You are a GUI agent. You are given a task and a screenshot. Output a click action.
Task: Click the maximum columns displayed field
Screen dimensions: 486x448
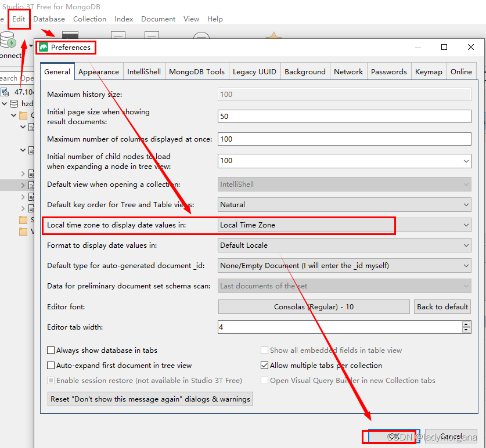(x=344, y=139)
